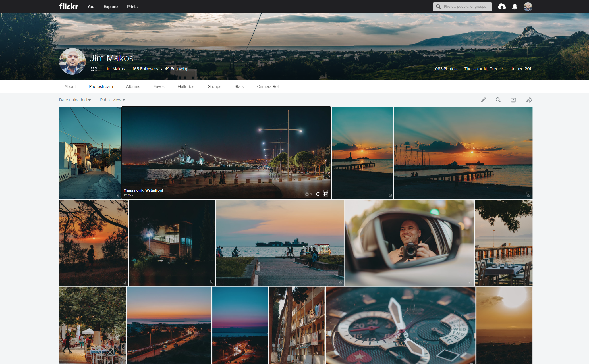
Task: Add Thessaloniki Waterfront to album icon
Action: 326,194
